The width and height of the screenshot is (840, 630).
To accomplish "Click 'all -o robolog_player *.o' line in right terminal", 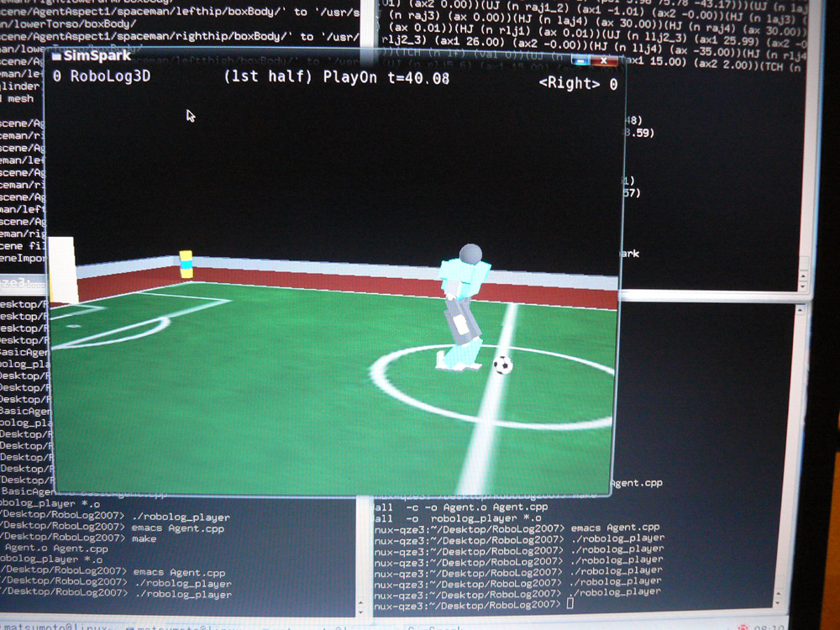I will pos(458,518).
